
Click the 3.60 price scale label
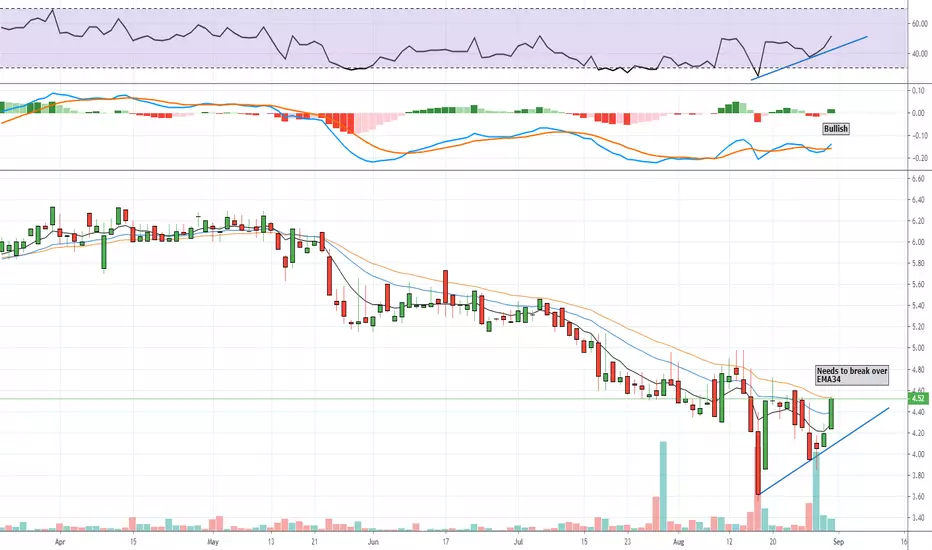(918, 496)
